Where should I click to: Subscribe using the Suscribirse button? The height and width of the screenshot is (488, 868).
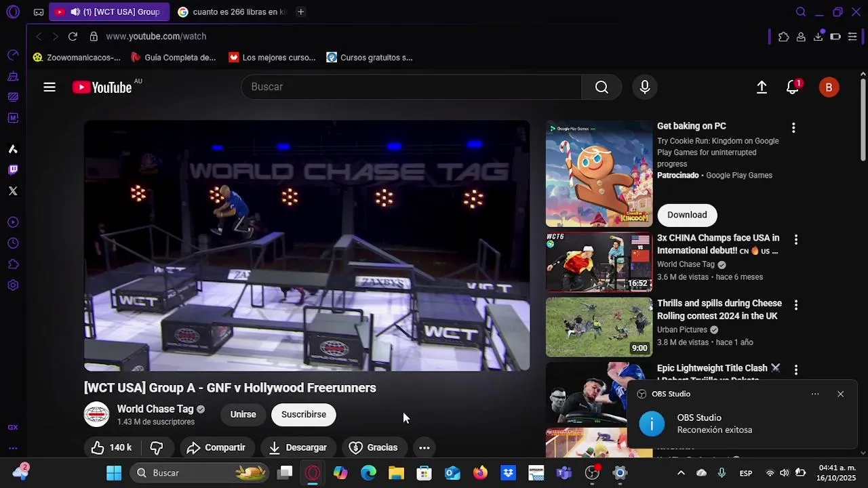(x=304, y=414)
